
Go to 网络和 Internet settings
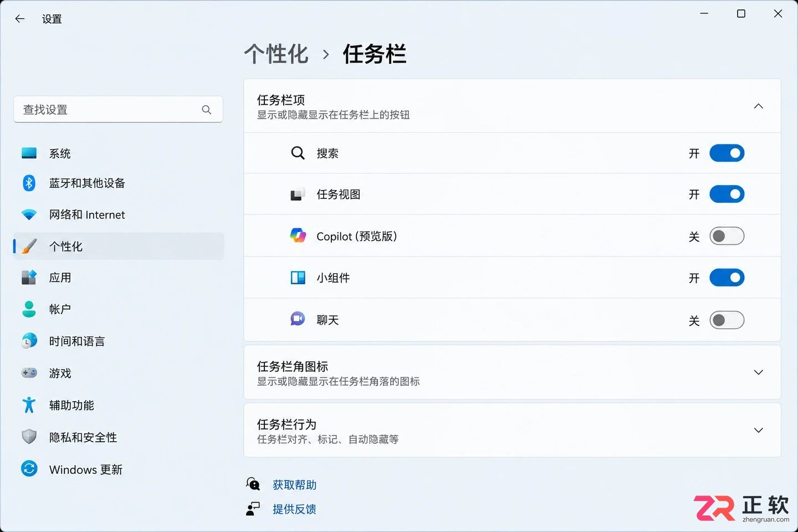pos(119,214)
